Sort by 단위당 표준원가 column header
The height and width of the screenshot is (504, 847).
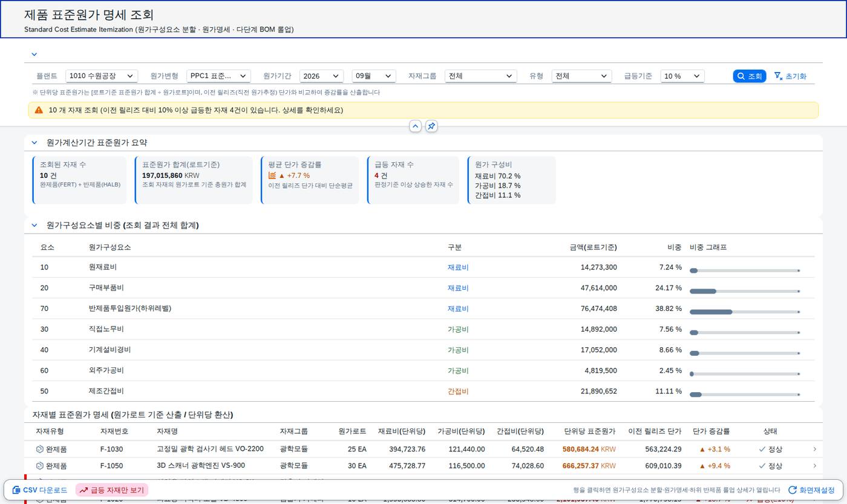(x=589, y=431)
